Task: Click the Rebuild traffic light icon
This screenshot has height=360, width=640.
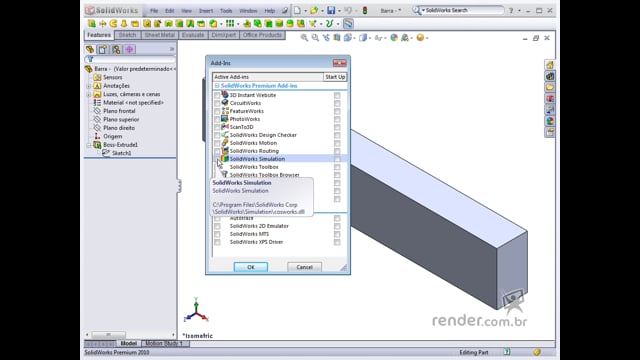Action: [x=365, y=10]
